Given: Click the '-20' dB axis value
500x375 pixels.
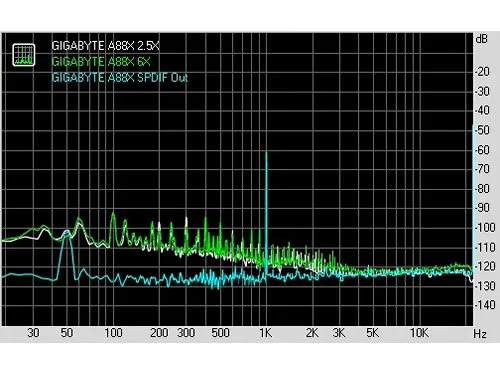Looking at the screenshot, I should pyautogui.click(x=482, y=71).
